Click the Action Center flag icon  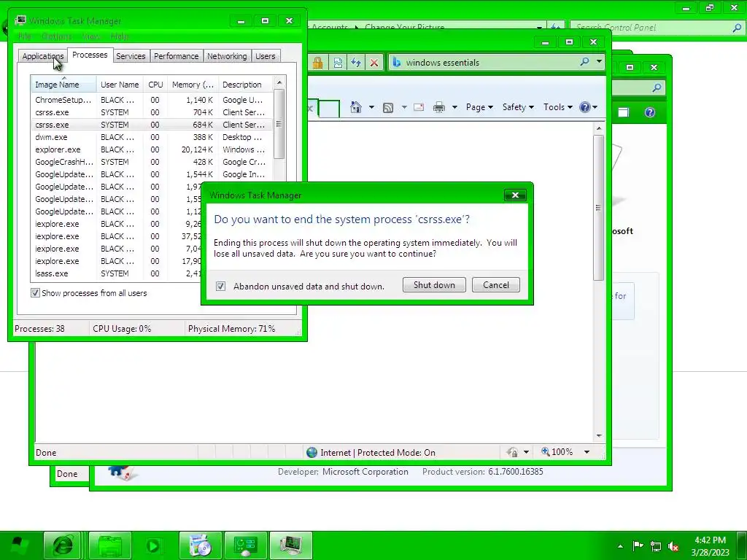638,545
